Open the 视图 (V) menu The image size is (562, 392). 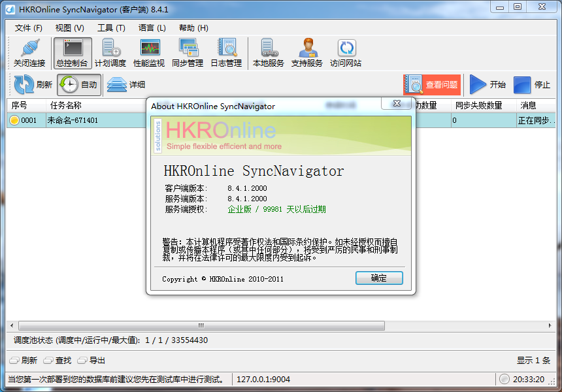(x=69, y=28)
